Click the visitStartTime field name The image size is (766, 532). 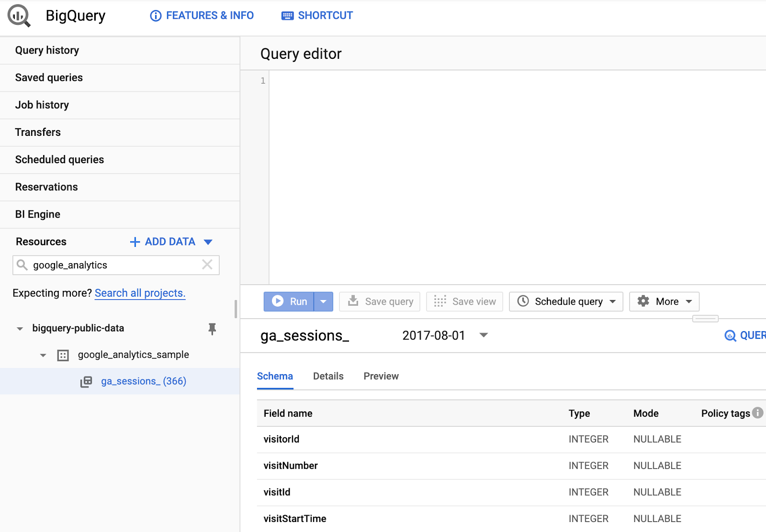[295, 519]
